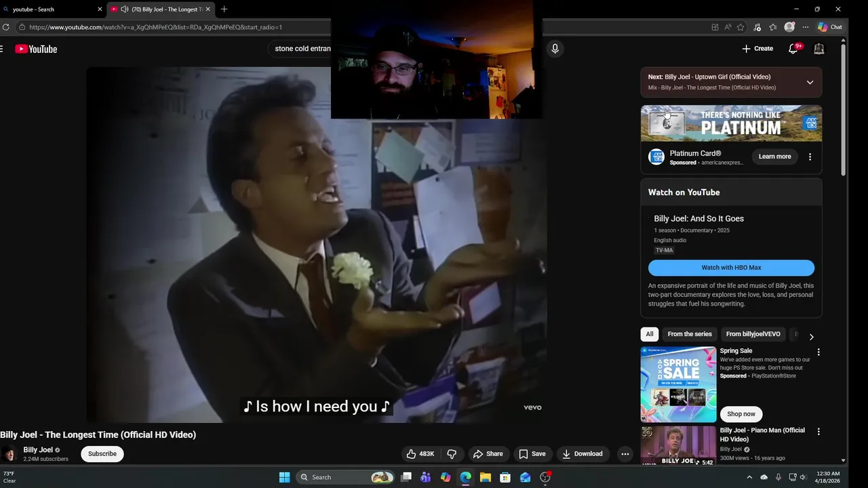Viewport: 868px width, 488px height.
Task: Close the youtube - Search tab
Action: click(100, 9)
